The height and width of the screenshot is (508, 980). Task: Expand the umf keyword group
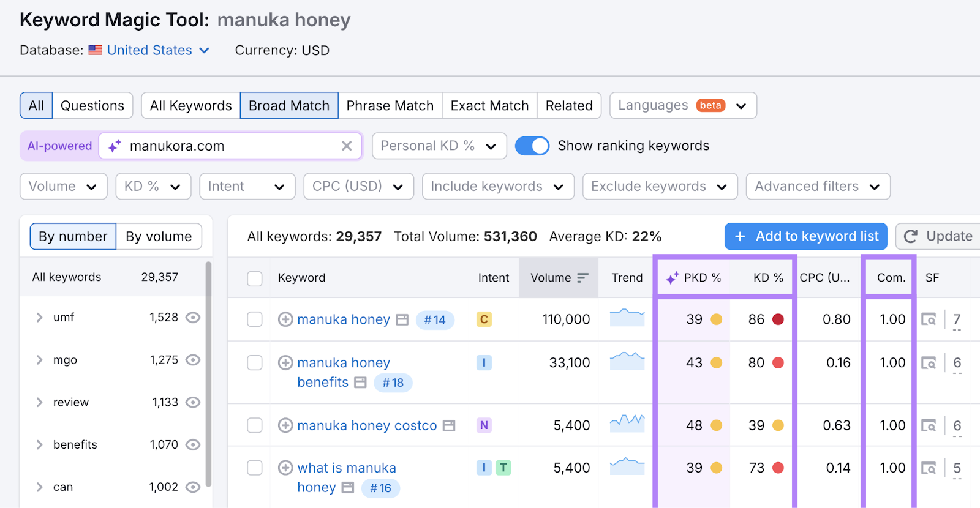point(39,317)
